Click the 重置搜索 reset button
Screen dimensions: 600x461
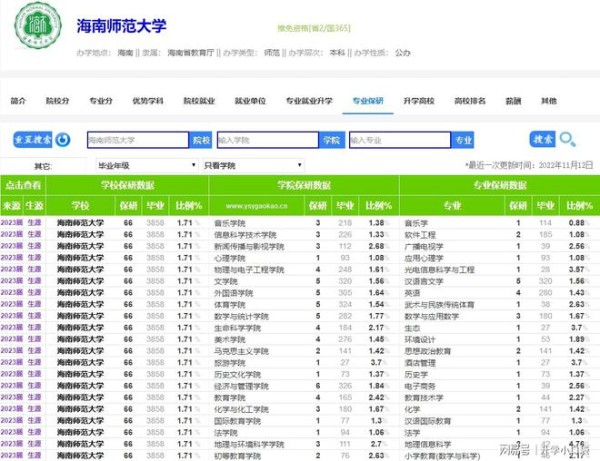coord(33,140)
